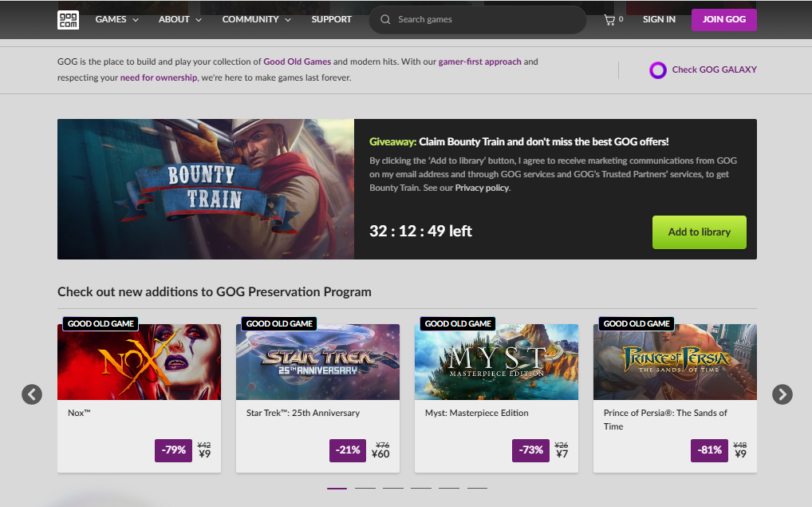
Task: Click the Nox™ game title
Action: (x=79, y=413)
